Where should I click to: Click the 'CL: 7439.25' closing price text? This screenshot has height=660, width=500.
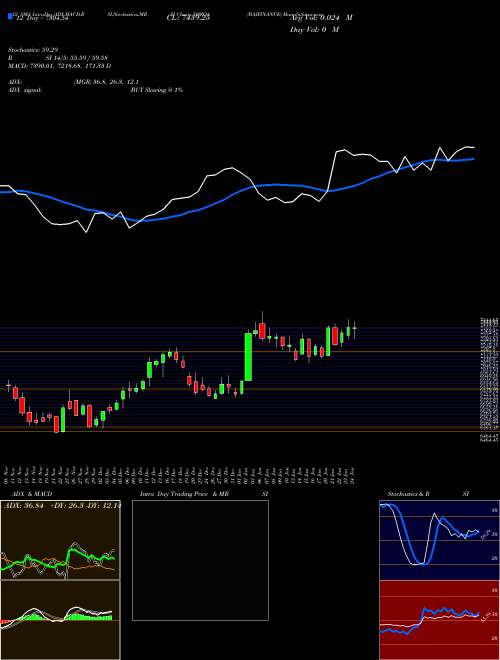(x=188, y=18)
